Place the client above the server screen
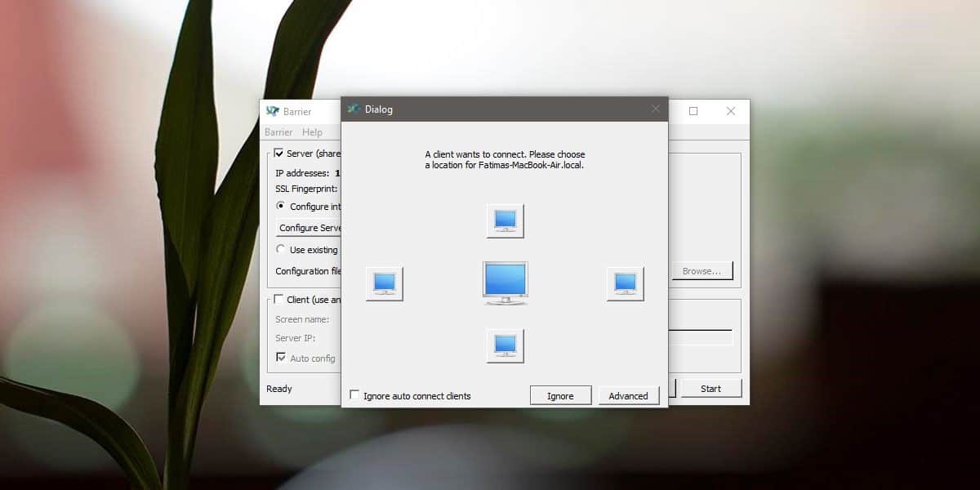 505,220
